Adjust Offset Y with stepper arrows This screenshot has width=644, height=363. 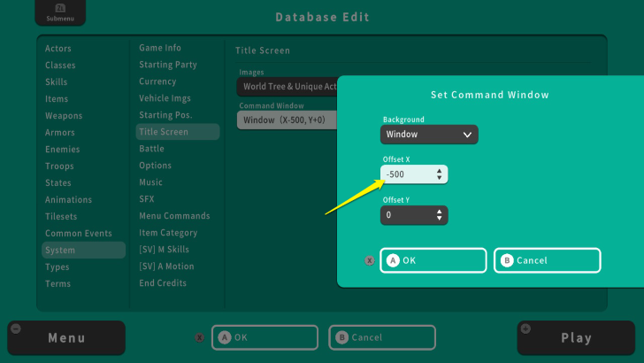(x=440, y=215)
